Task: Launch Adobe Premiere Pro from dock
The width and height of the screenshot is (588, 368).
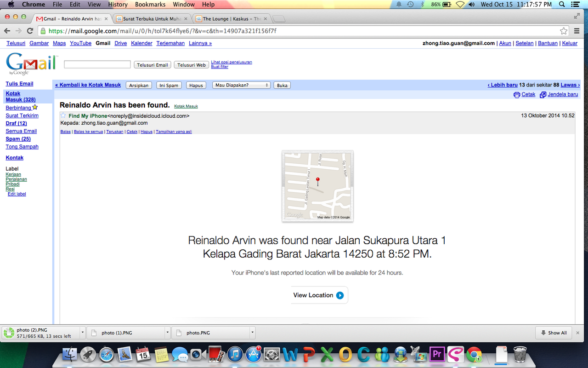Action: 437,355
